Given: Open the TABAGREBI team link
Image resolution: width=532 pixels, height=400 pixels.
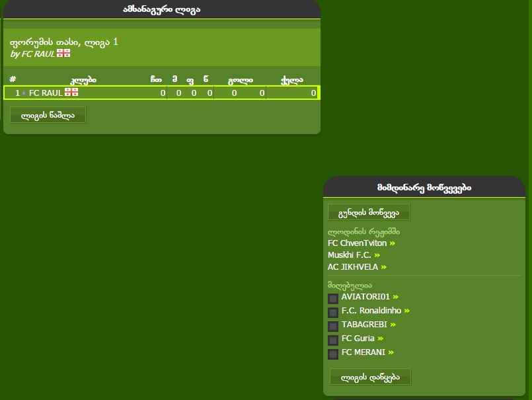Looking at the screenshot, I should tap(364, 325).
